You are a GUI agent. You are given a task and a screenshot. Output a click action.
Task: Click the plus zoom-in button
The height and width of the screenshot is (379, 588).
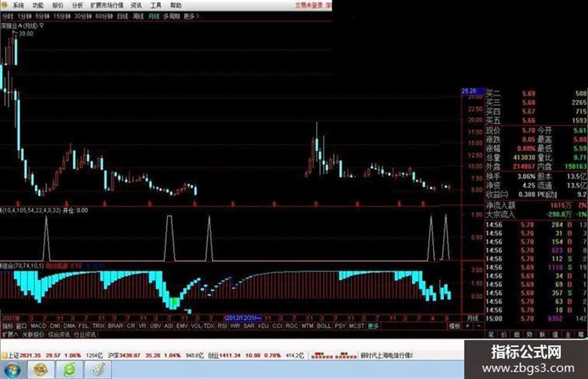(467, 326)
